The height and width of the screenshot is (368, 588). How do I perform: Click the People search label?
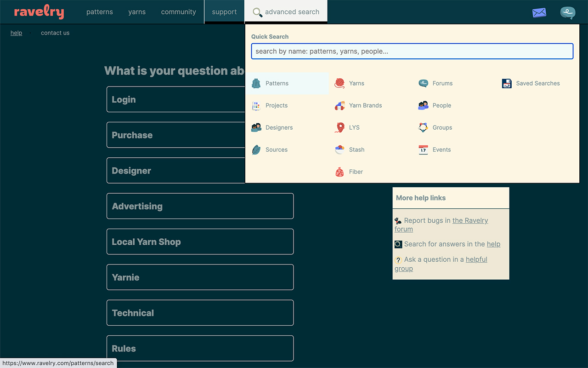pyautogui.click(x=442, y=105)
